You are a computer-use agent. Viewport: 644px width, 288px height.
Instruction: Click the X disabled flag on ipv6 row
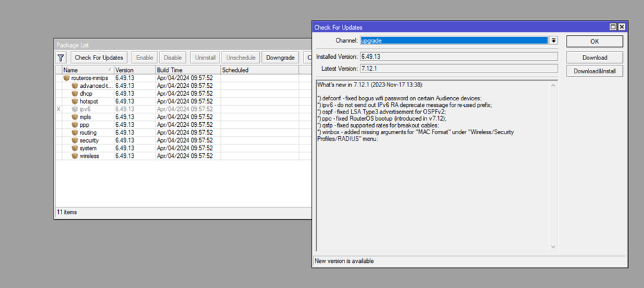(58, 109)
